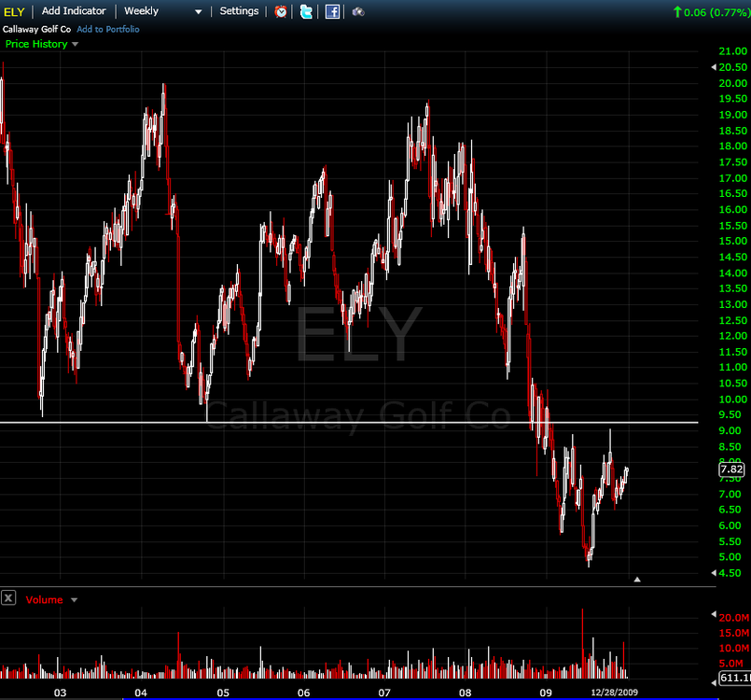751x700 pixels.
Task: Click the arrow marker beside 20.0M volume
Action: (x=714, y=614)
